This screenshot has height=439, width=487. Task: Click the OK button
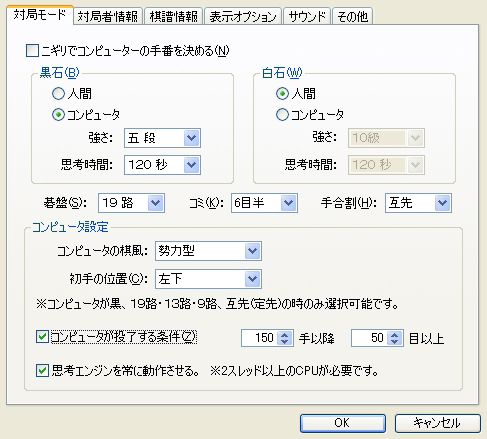click(x=343, y=423)
